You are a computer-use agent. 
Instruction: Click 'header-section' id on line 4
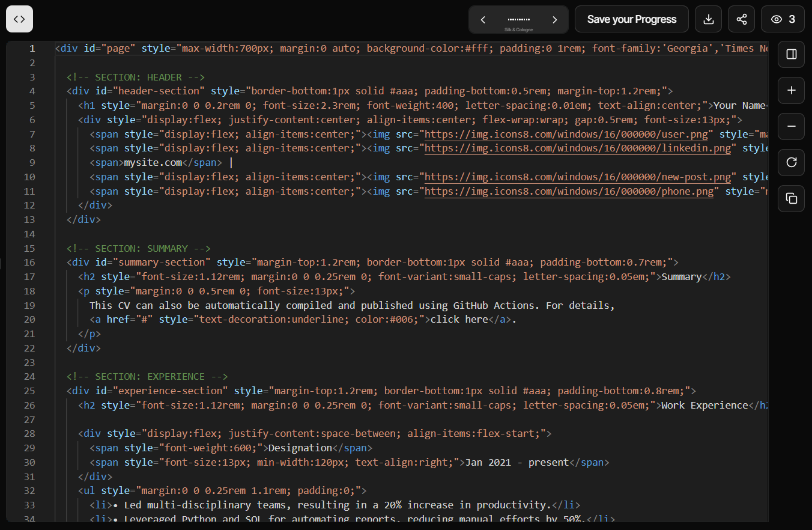[x=159, y=91]
